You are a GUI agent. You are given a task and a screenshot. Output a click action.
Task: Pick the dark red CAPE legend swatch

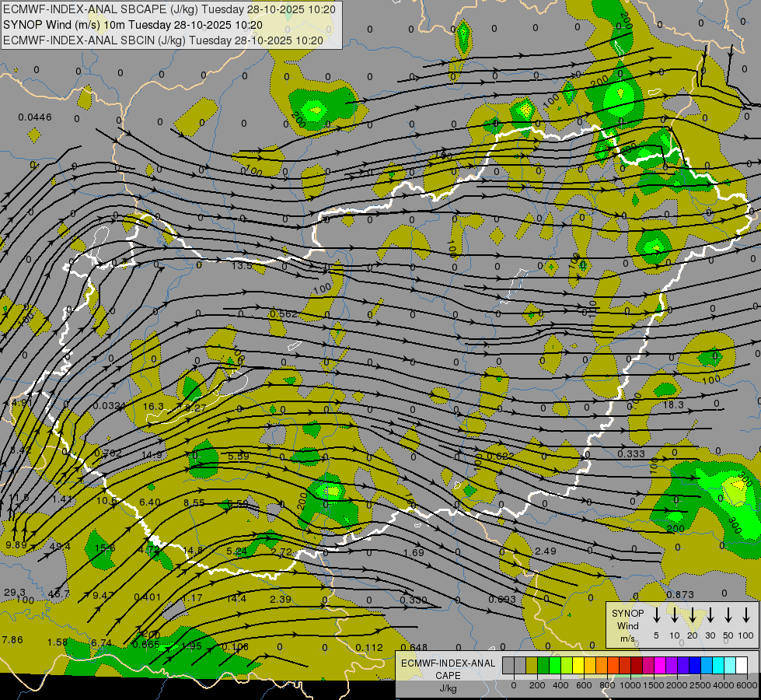pos(637,666)
